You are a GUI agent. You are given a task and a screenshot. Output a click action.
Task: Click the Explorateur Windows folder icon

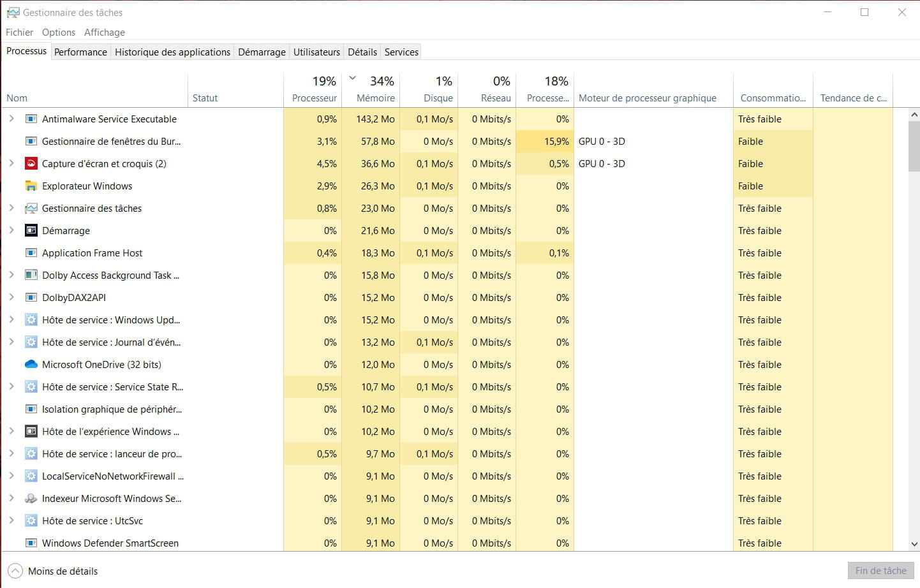[x=31, y=186]
